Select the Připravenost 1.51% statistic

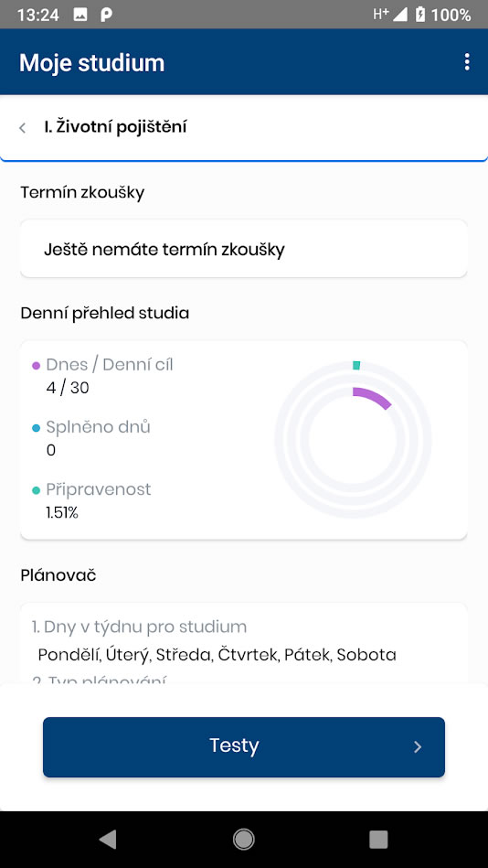(x=92, y=500)
